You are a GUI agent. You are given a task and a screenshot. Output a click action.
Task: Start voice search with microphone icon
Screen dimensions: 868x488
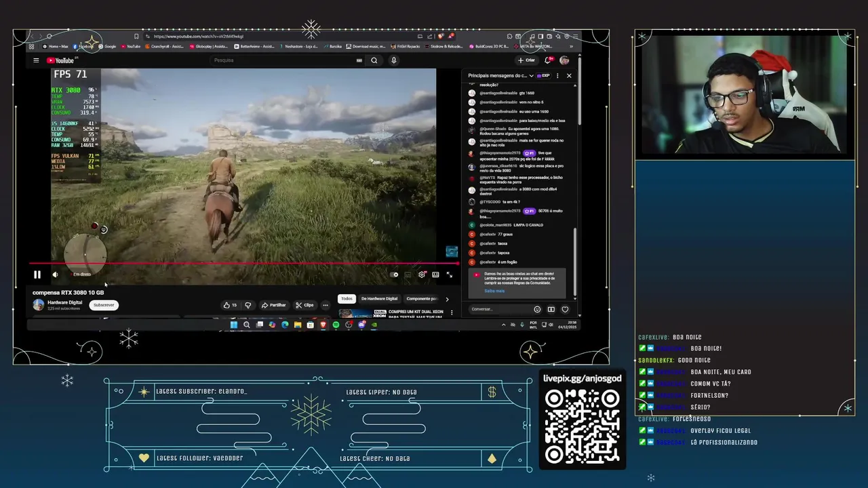[393, 60]
